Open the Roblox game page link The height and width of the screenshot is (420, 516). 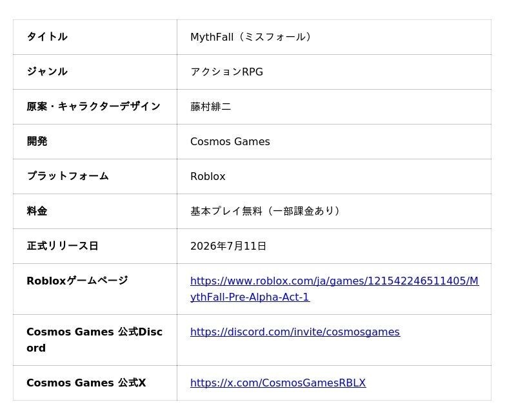tap(334, 289)
